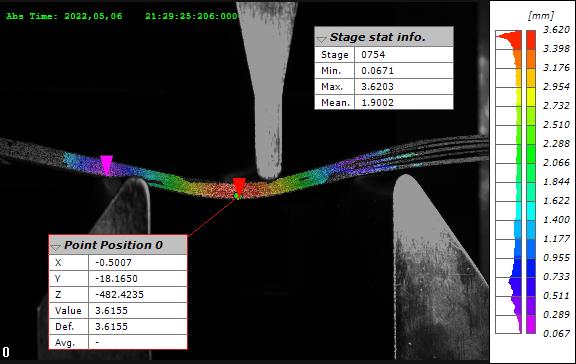Click the red leader line to point label
The image size is (576, 364).
(x=212, y=217)
